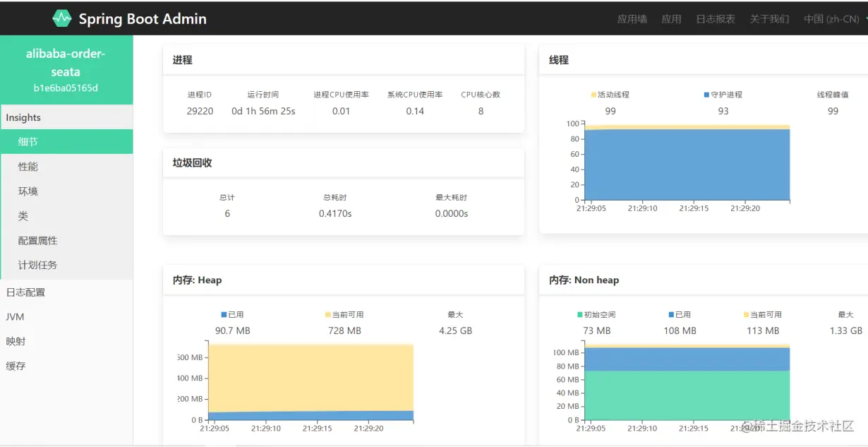Screen dimensions: 868x447
Task: Click the alibaba-order-seata instance header
Action: click(66, 70)
